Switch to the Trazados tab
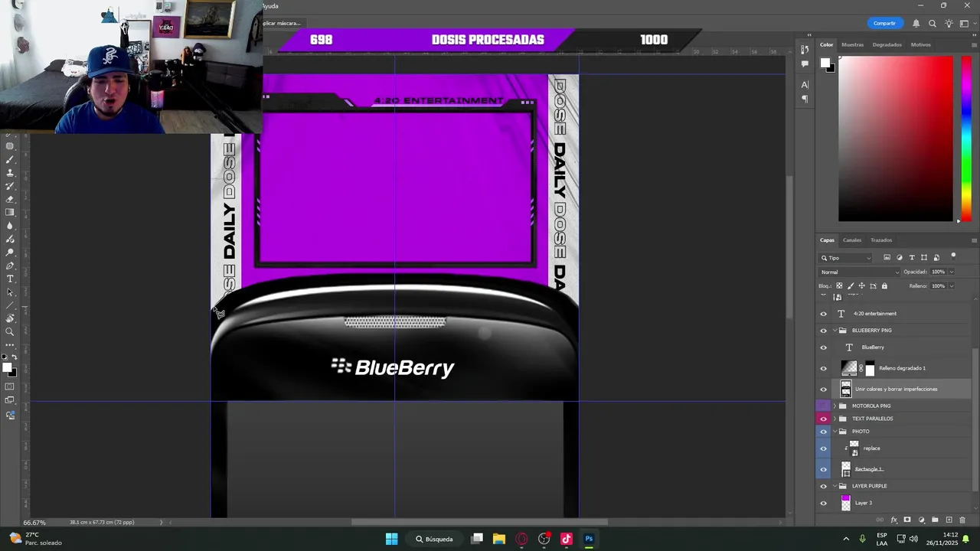The width and height of the screenshot is (980, 551). (880, 240)
